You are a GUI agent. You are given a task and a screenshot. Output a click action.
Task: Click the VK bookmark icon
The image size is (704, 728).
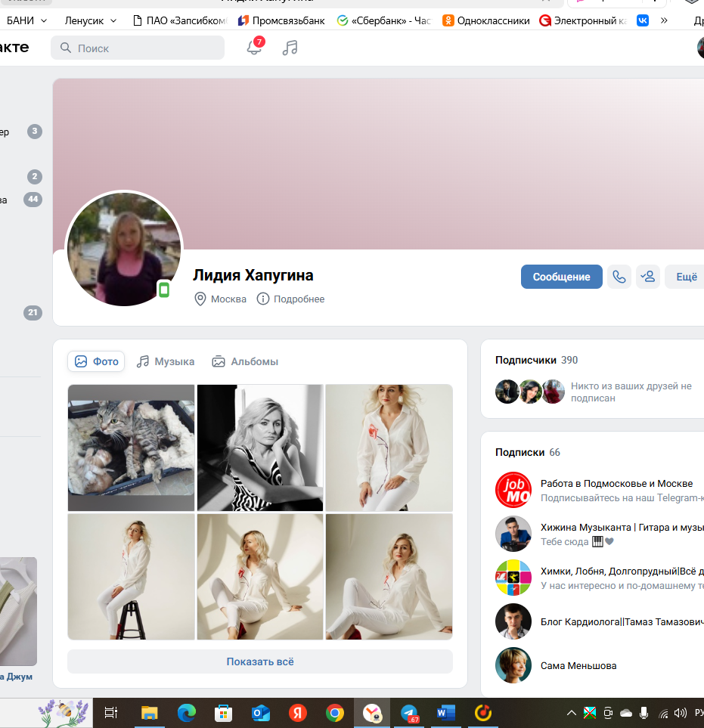[643, 20]
